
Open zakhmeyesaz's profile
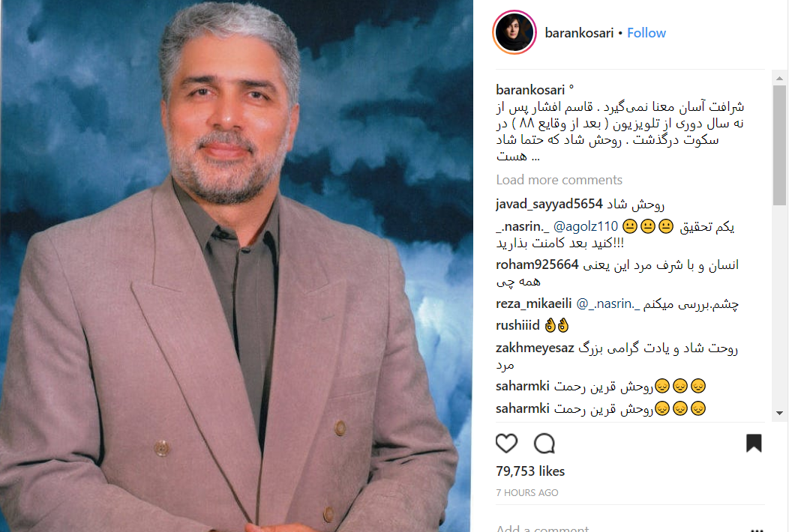535,348
